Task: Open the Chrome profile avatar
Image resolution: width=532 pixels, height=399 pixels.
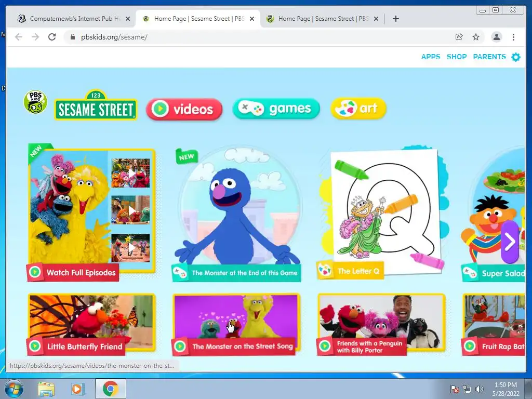Action: [496, 37]
